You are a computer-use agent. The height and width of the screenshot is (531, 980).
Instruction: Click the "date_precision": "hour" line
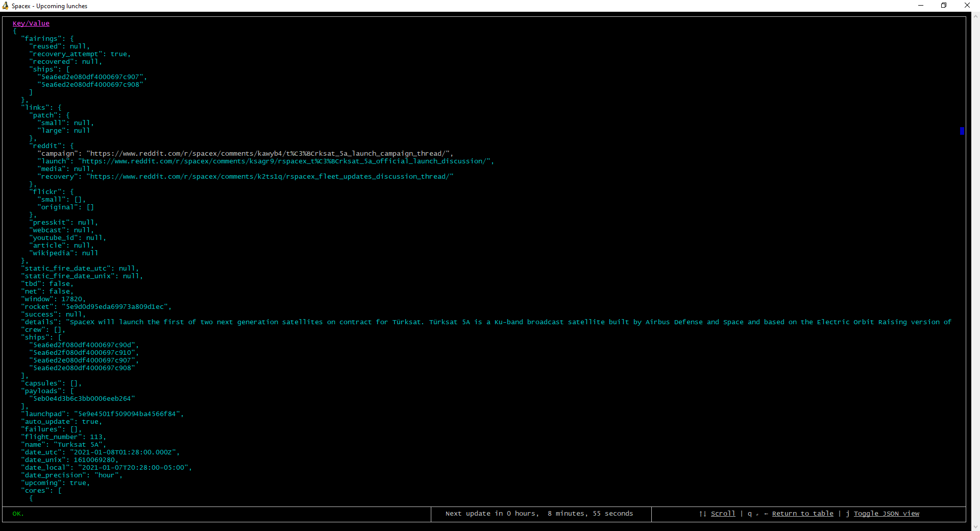(71, 475)
